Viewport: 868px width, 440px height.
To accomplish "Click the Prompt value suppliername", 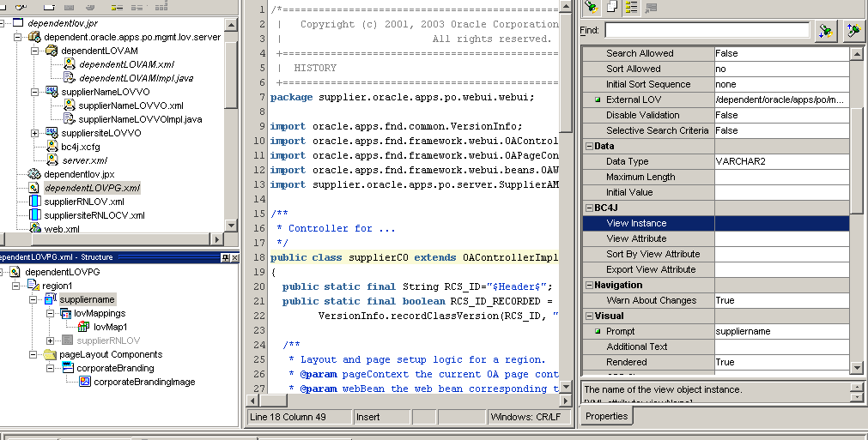I will (781, 331).
